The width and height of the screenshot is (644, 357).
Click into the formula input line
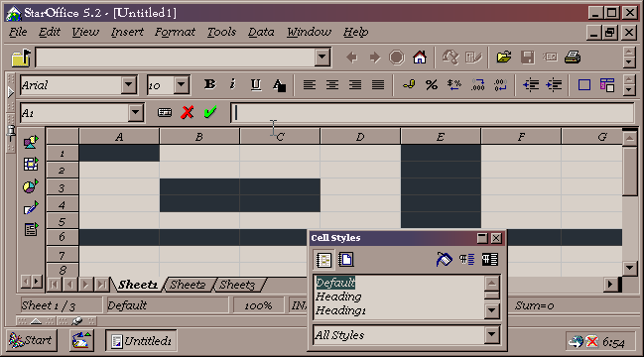coord(433,113)
